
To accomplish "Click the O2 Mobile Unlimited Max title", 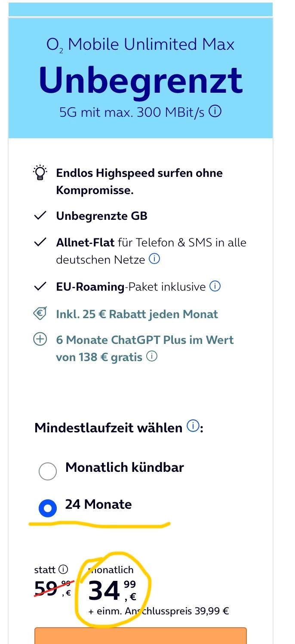I will pos(140,45).
